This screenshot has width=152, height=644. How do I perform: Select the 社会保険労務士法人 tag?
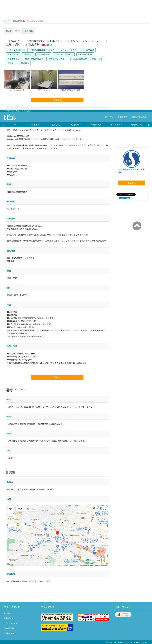[x=16, y=50]
